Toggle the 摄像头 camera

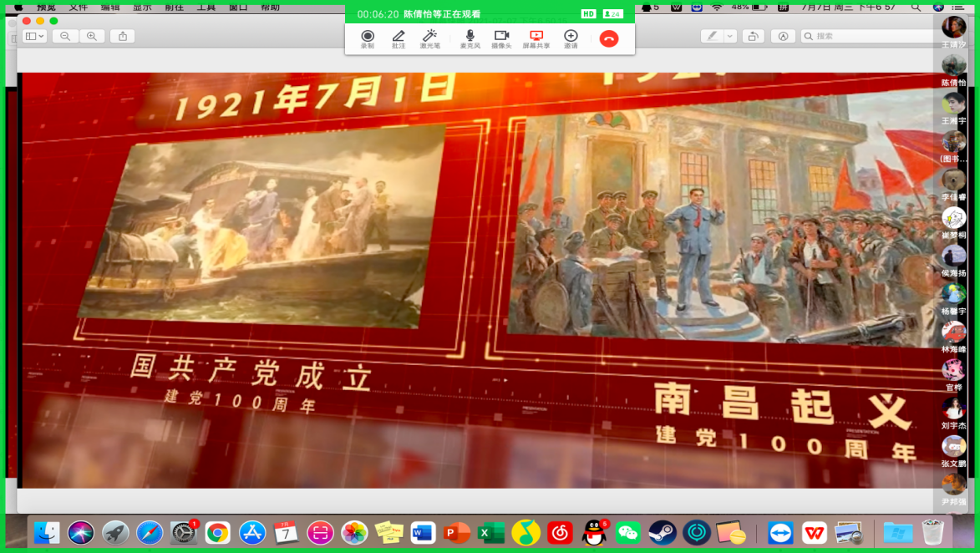[x=501, y=38]
